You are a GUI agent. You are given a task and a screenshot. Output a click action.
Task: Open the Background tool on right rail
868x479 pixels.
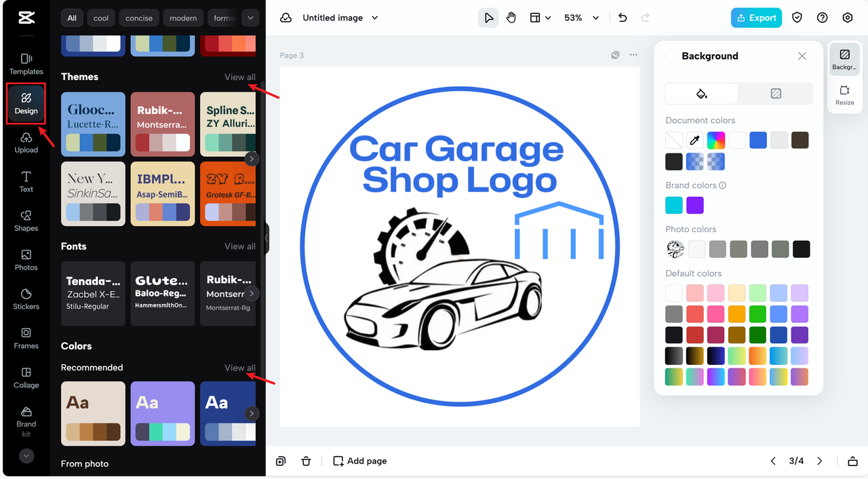point(844,60)
